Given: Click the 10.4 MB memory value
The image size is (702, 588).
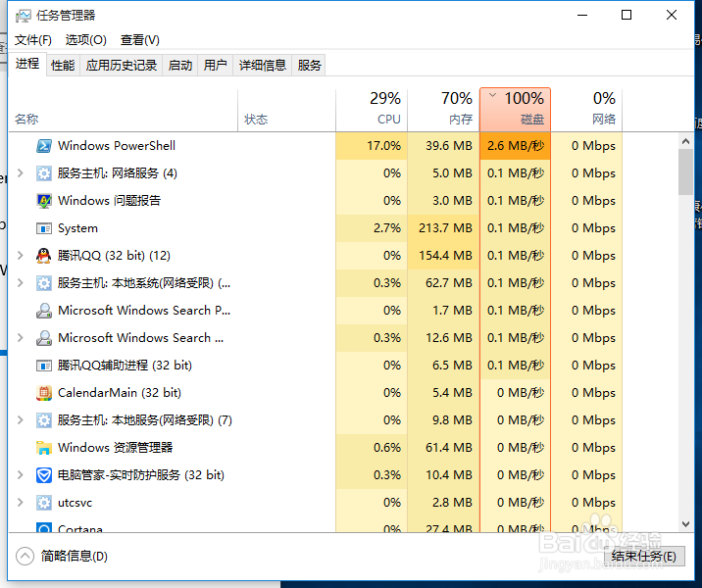Looking at the screenshot, I should 449,475.
